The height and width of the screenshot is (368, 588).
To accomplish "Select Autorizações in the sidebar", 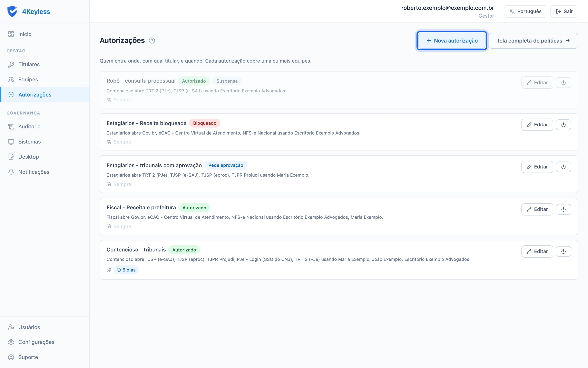I will click(45, 94).
